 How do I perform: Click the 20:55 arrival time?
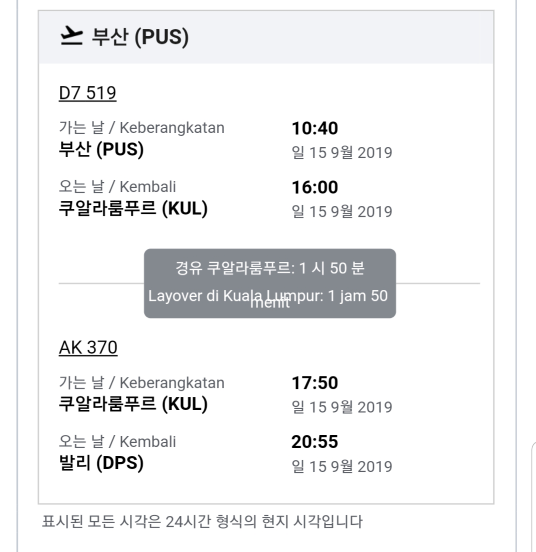(315, 442)
